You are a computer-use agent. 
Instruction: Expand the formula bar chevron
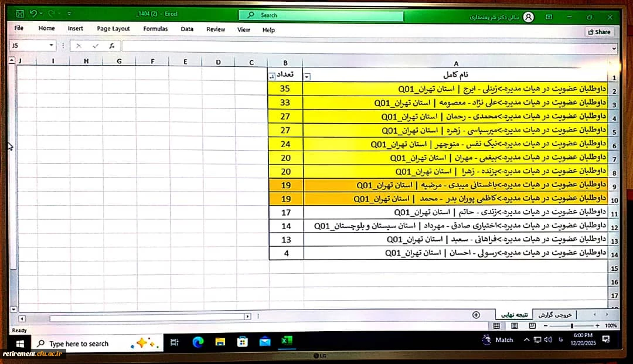pos(614,48)
